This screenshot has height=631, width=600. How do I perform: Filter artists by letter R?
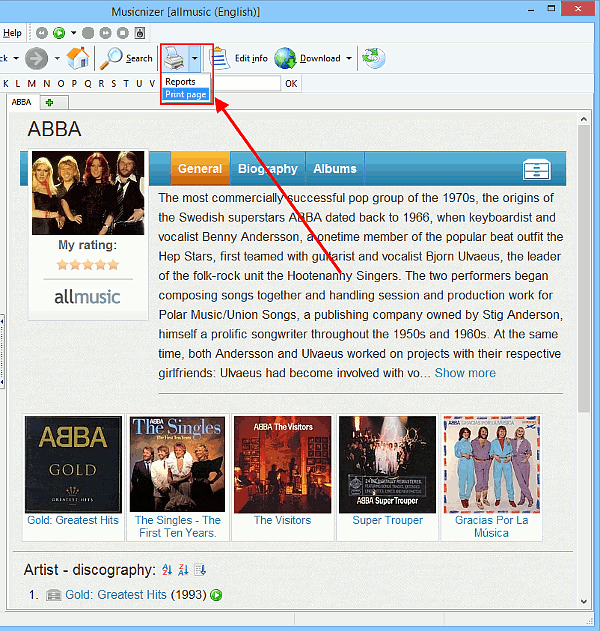101,84
